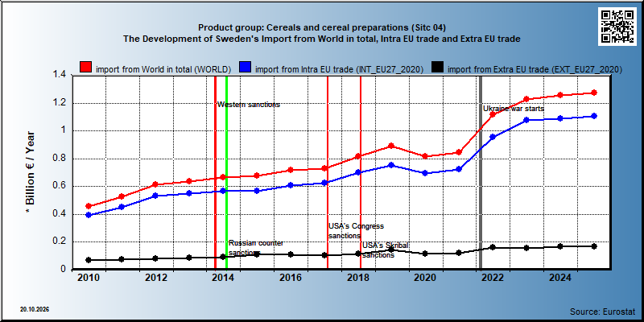Click the red Western sanctions line before 2014
The height and width of the screenshot is (322, 644).
215,172
